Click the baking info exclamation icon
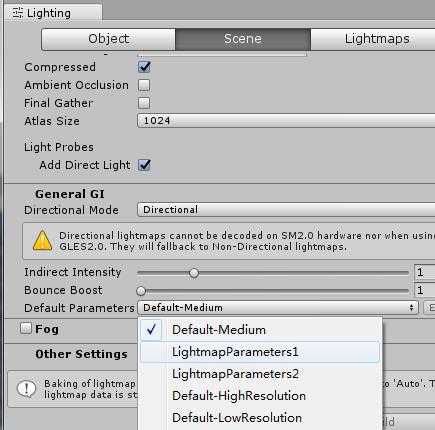 pos(27,389)
